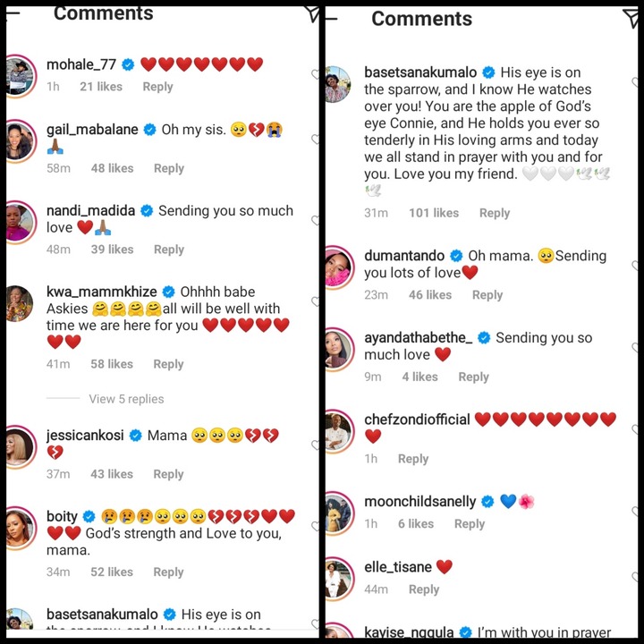
Task: Like dumantando's 'Oh mama' comment
Action: coord(635,266)
